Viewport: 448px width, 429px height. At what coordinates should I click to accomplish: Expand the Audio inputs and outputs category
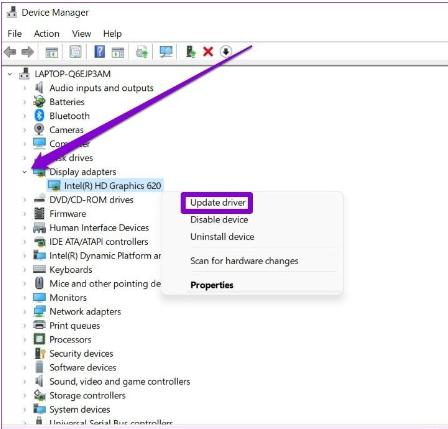click(x=25, y=88)
